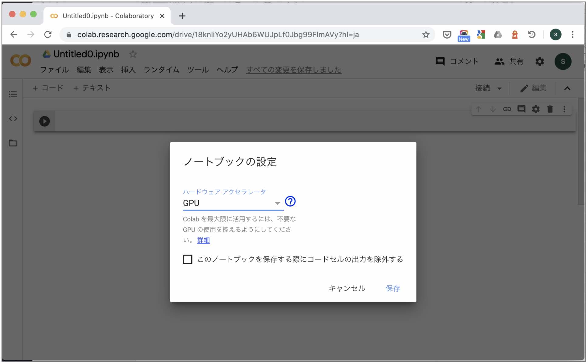The height and width of the screenshot is (364, 588).
Task: Click the extension icon with New badge
Action: pyautogui.click(x=464, y=36)
